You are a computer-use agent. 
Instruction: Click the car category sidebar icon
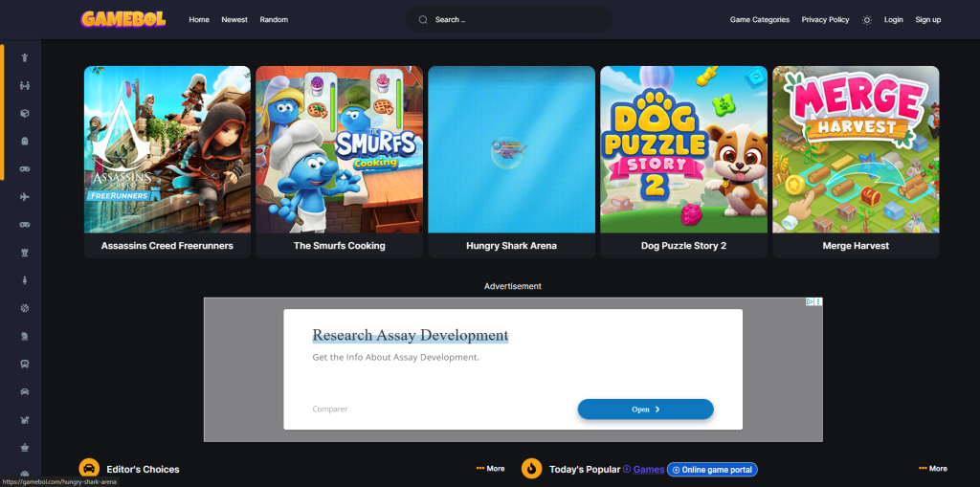pyautogui.click(x=25, y=392)
